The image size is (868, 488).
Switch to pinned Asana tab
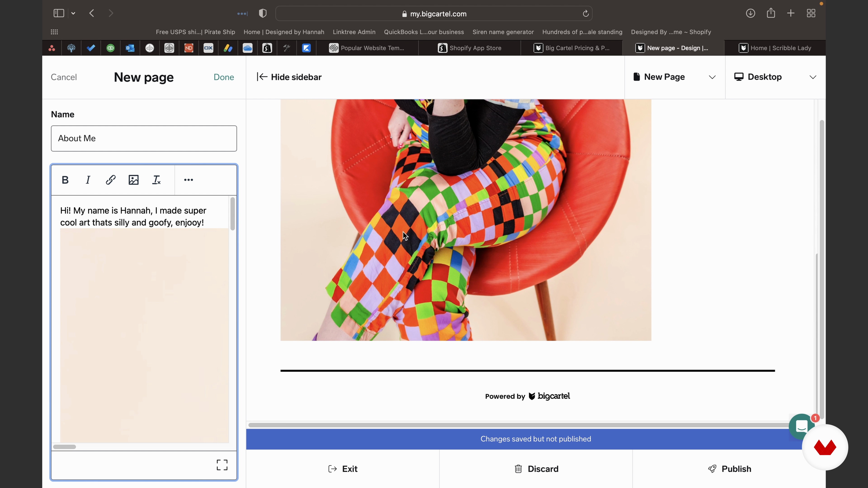click(52, 48)
